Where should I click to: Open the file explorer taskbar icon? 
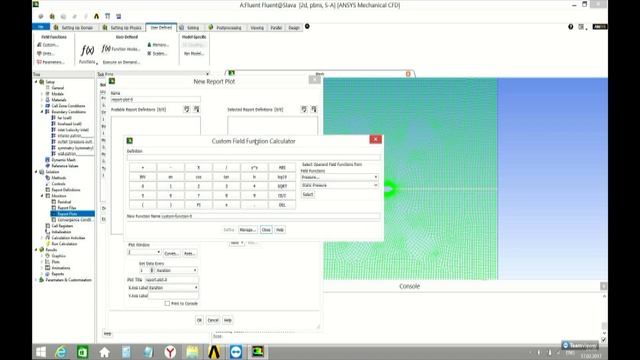192,352
